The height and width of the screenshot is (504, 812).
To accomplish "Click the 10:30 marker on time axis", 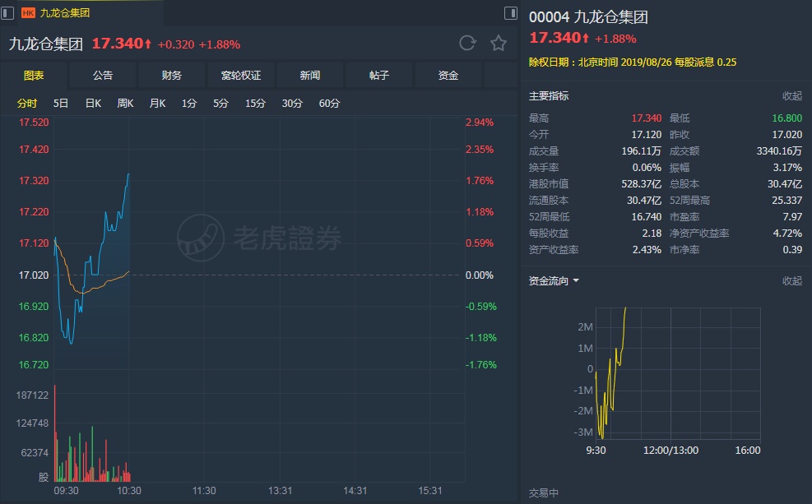I will (129, 491).
